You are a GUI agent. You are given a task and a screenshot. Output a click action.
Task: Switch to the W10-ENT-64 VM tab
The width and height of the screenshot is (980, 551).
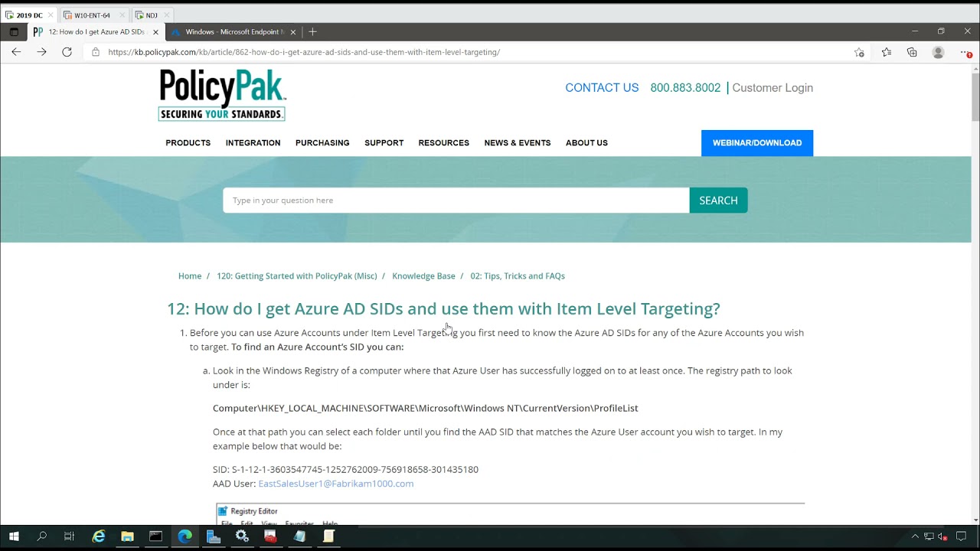(x=92, y=15)
